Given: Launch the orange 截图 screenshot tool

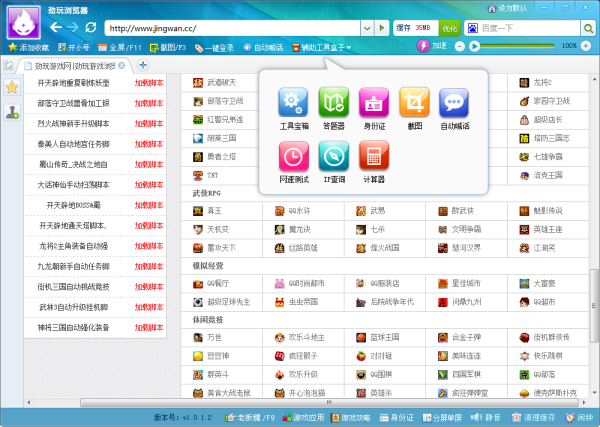Looking at the screenshot, I should (x=413, y=103).
